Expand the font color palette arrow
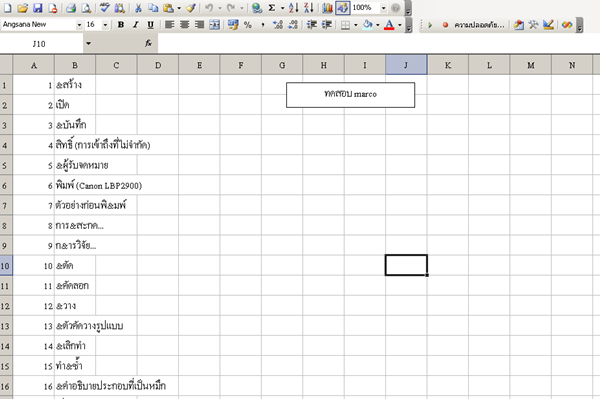The height and width of the screenshot is (399, 600). 400,25
